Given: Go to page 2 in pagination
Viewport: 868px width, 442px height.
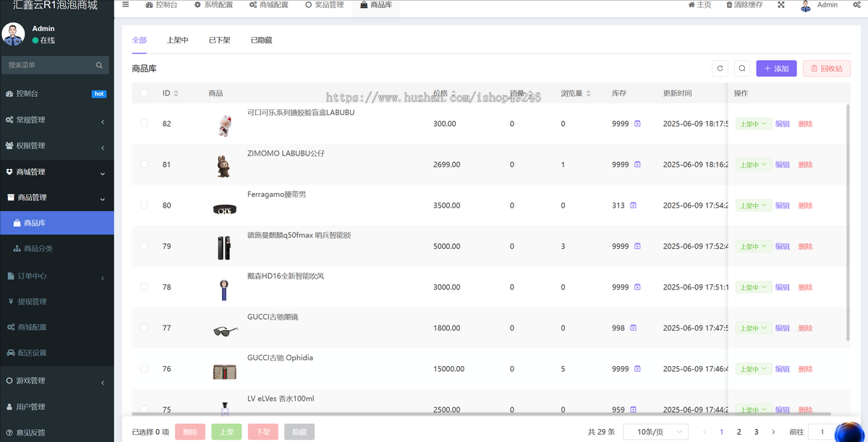Looking at the screenshot, I should 739,432.
